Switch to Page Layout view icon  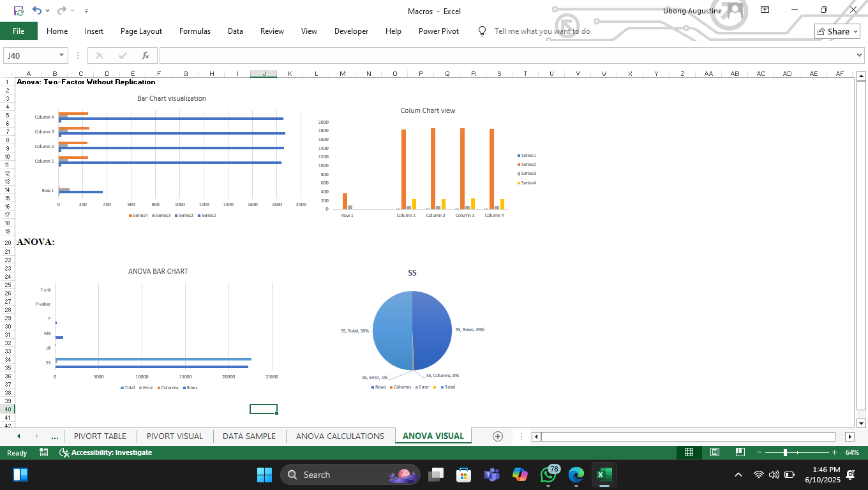pos(715,452)
